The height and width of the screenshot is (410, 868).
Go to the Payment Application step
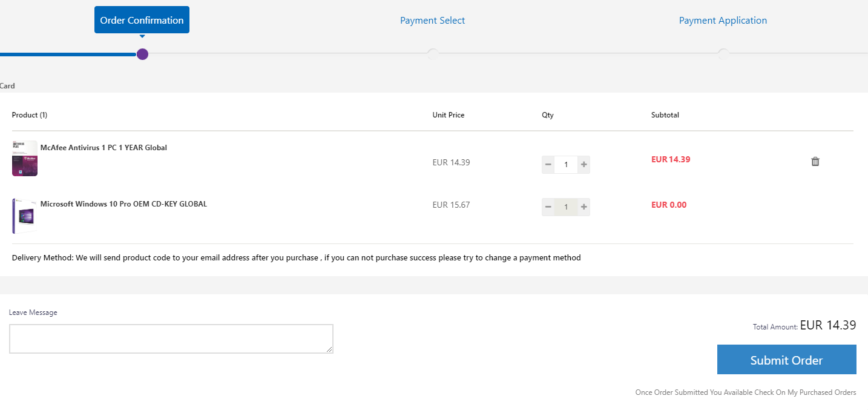[x=723, y=21]
